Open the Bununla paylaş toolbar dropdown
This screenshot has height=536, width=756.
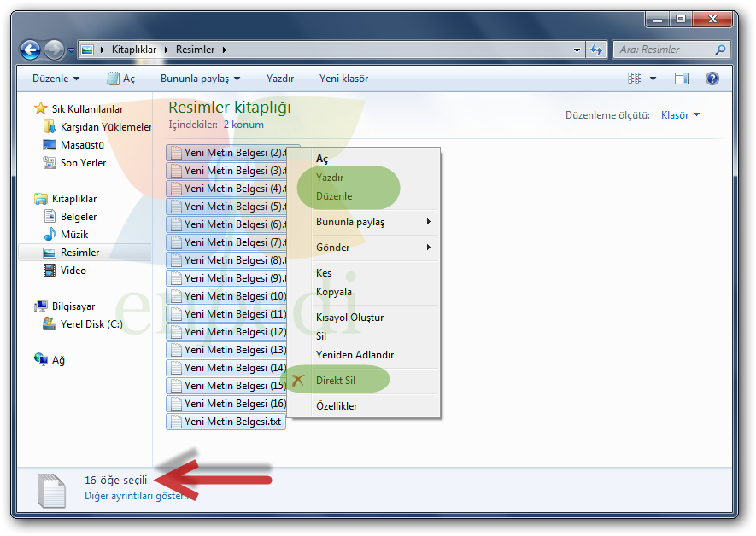200,79
